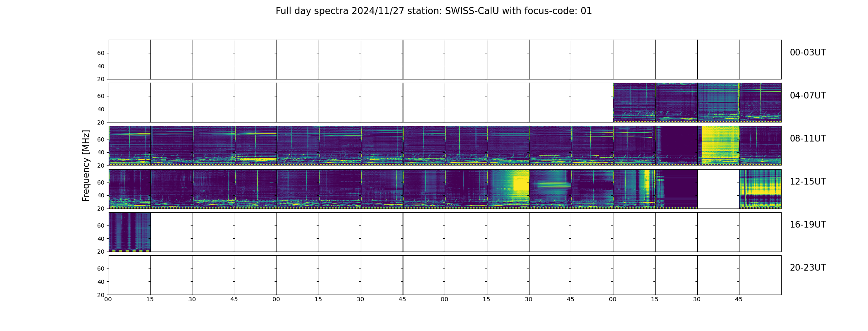Click the '60' tick of the 12-15UT row
This screenshot has width=868, height=331.
click(100, 182)
